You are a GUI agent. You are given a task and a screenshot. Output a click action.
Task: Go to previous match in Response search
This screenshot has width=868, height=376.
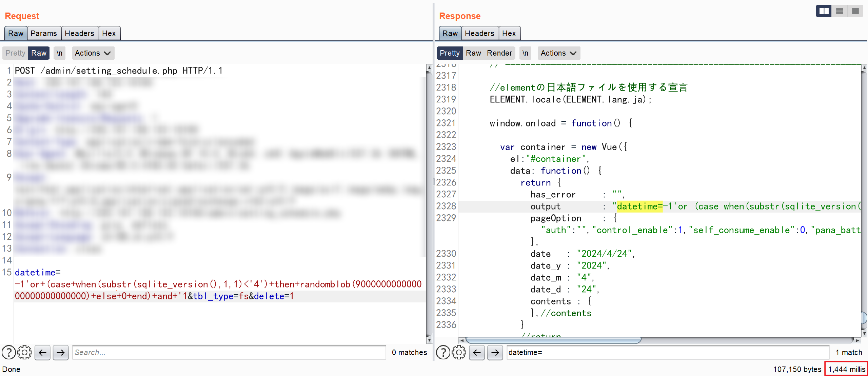point(477,353)
